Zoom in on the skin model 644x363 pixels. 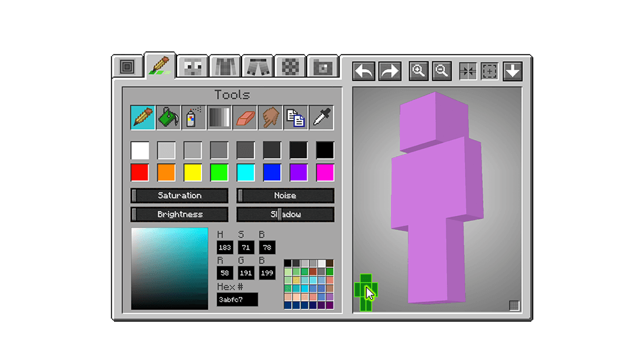[x=419, y=71]
